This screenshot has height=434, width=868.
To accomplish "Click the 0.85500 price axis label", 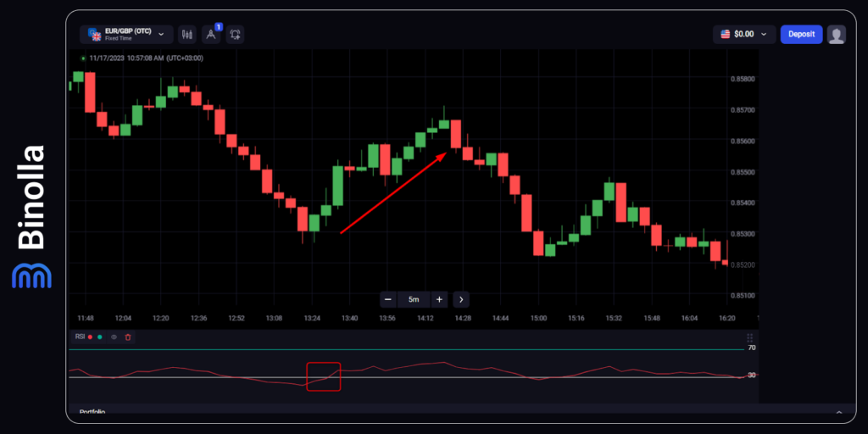I will tap(743, 172).
